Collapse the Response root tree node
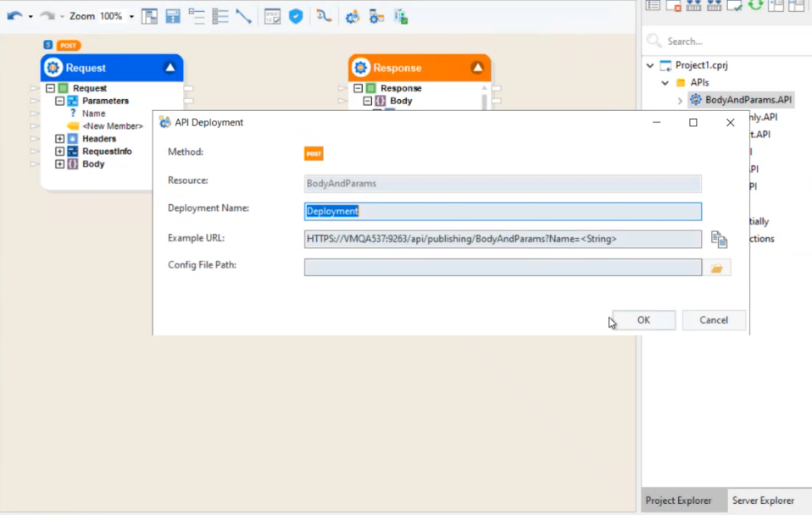This screenshot has width=812, height=515. click(358, 88)
